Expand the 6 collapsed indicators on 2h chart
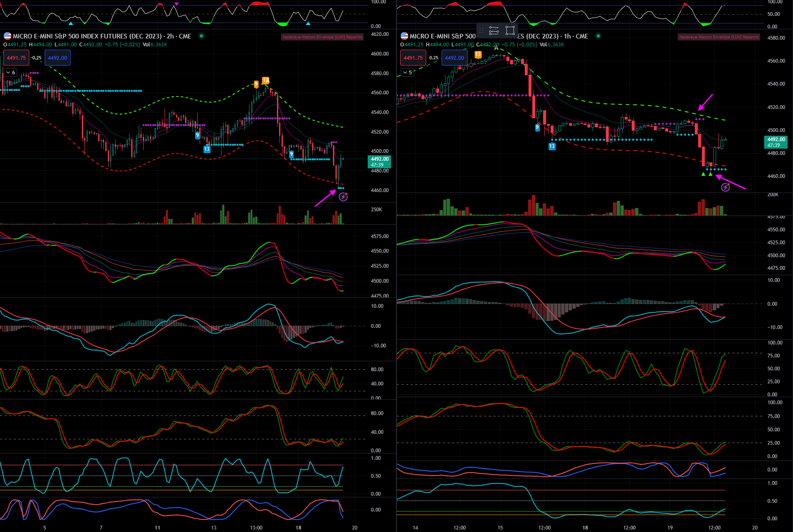 coord(11,73)
